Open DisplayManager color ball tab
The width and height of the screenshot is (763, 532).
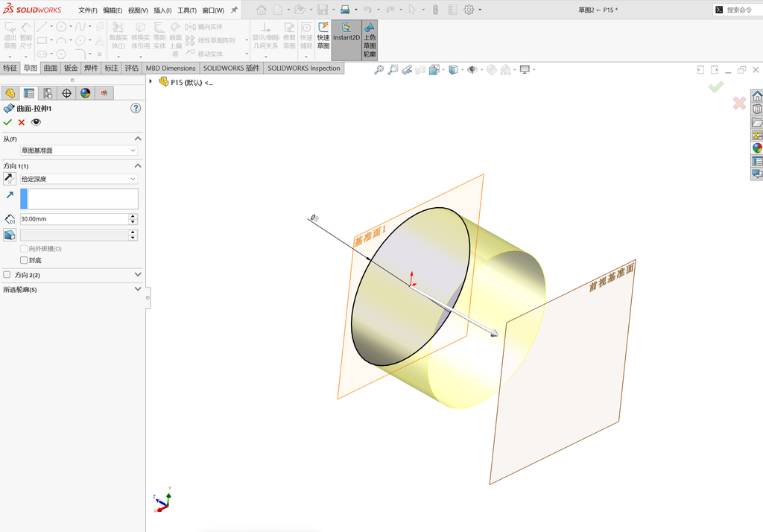pos(86,93)
